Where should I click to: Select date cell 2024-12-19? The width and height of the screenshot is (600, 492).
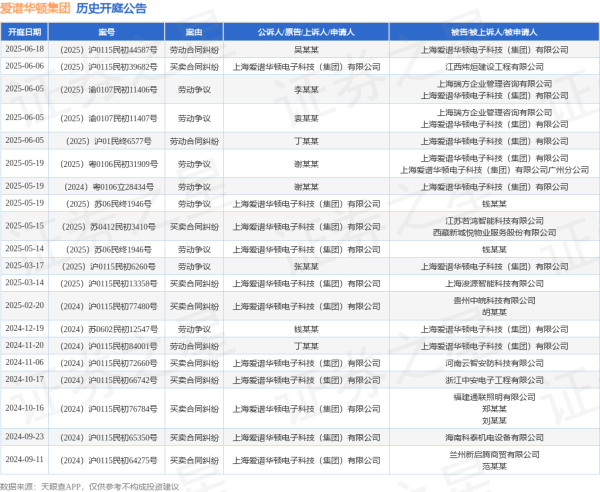24,329
